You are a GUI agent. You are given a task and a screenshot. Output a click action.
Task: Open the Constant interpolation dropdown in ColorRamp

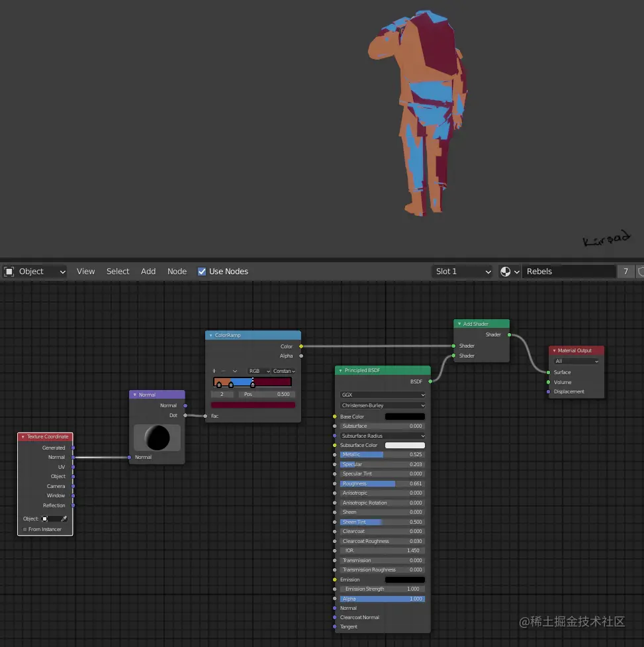[x=283, y=371]
